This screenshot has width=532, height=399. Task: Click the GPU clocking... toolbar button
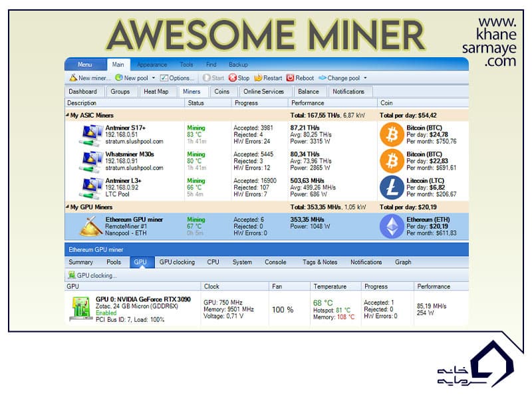pos(92,275)
